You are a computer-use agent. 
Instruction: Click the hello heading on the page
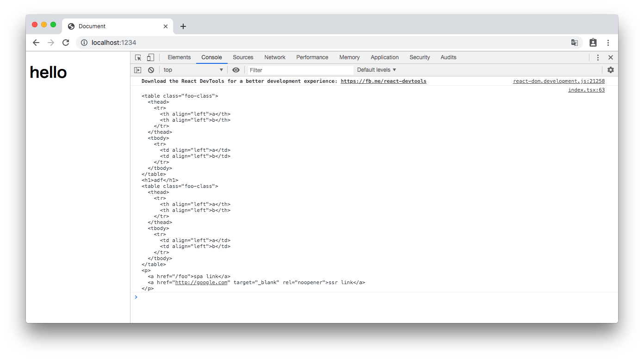48,72
